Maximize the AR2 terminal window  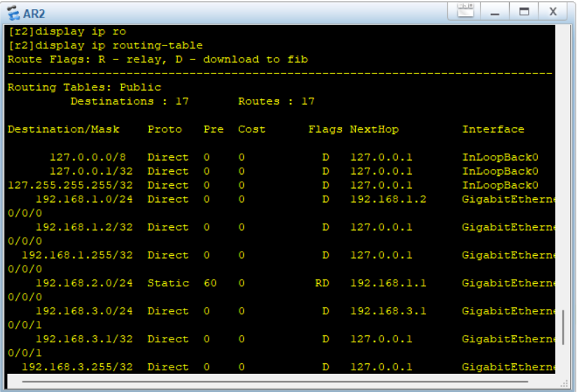[x=524, y=12]
